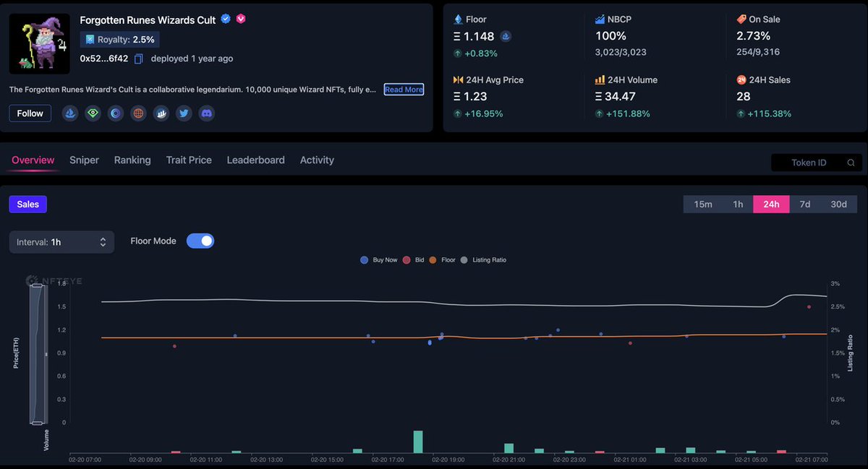This screenshot has width=868, height=469.
Task: Click the on-sale count 254/9,316
Action: [758, 52]
